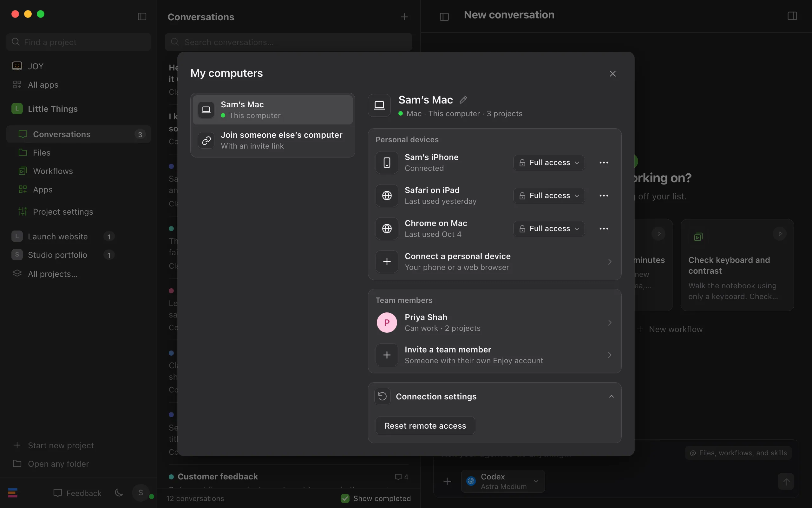Open Workflows in the project sidebar
Viewport: 812px width, 508px height.
79,171
